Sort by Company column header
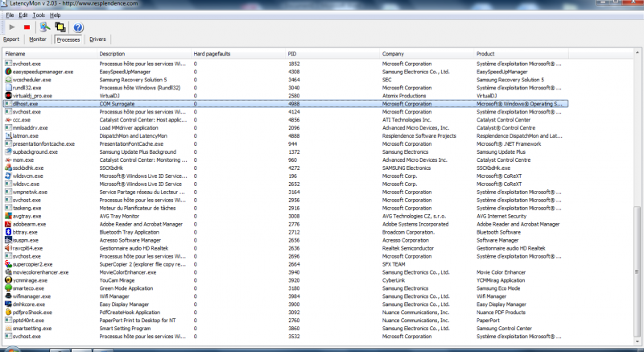This screenshot has height=352, width=644. click(427, 54)
